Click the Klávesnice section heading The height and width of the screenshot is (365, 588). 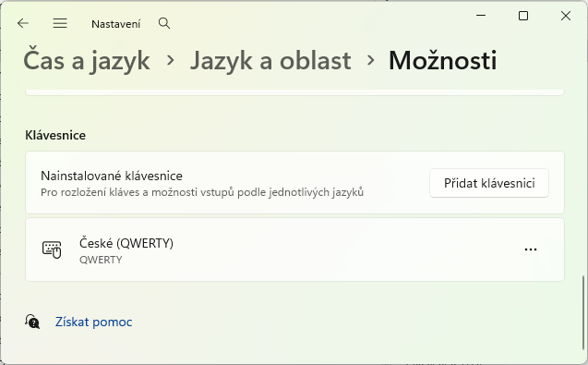tap(55, 135)
